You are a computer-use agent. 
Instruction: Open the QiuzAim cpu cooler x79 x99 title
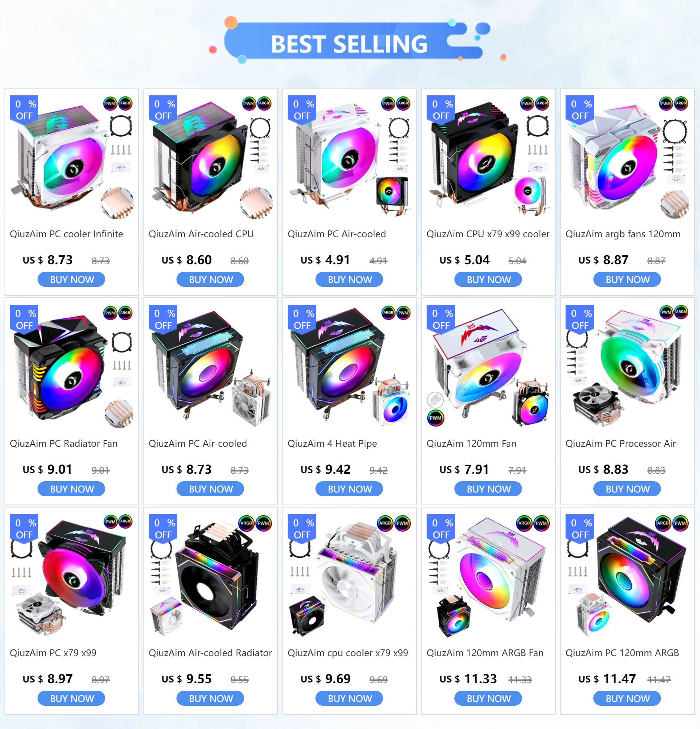click(x=348, y=653)
